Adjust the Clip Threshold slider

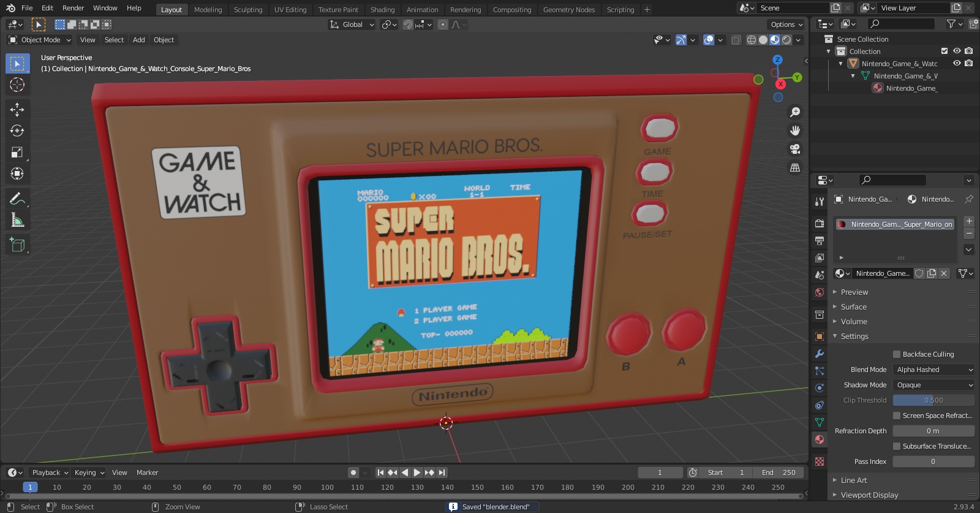coord(933,400)
